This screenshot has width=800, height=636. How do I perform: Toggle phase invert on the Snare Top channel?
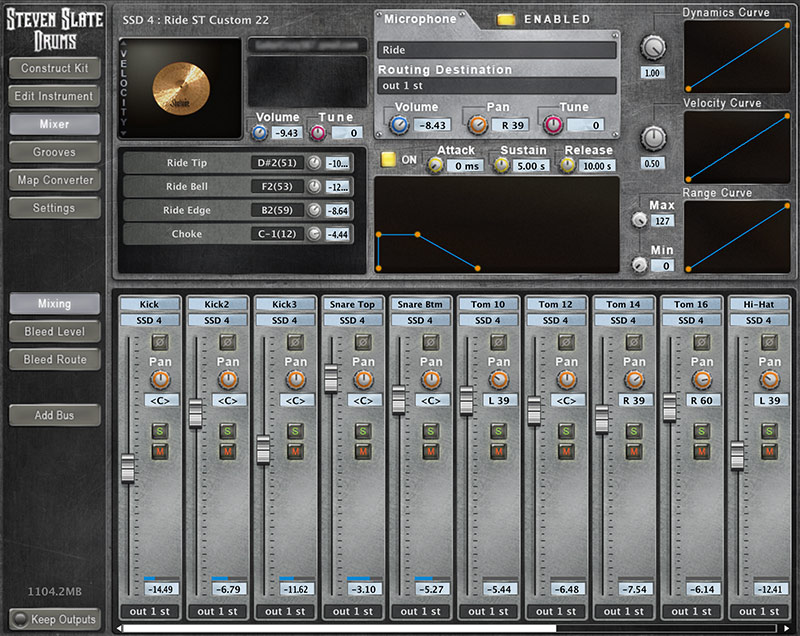click(363, 342)
